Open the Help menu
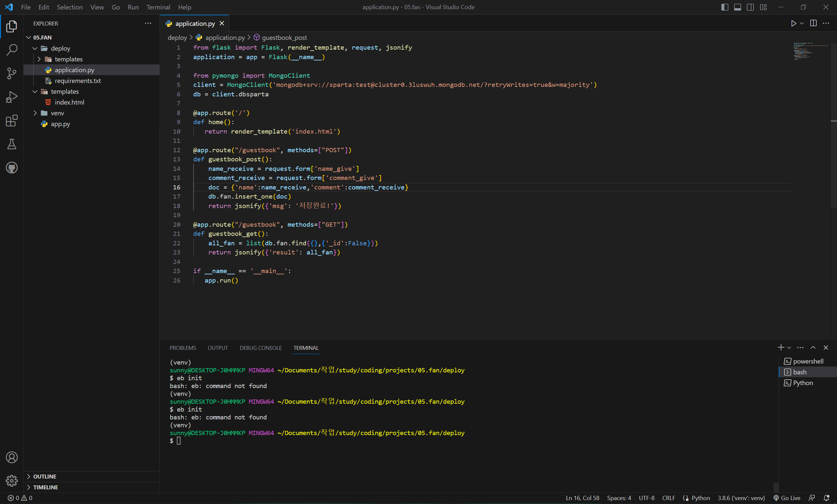Image resolution: width=837 pixels, height=504 pixels. click(x=185, y=7)
